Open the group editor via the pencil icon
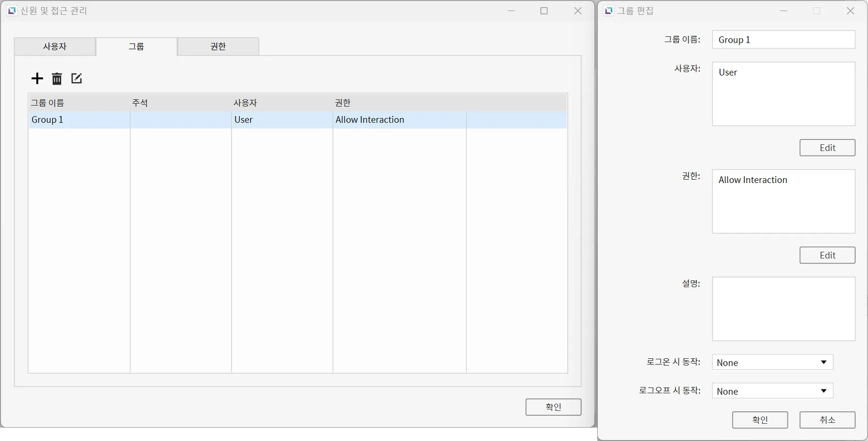The width and height of the screenshot is (868, 441). 77,79
